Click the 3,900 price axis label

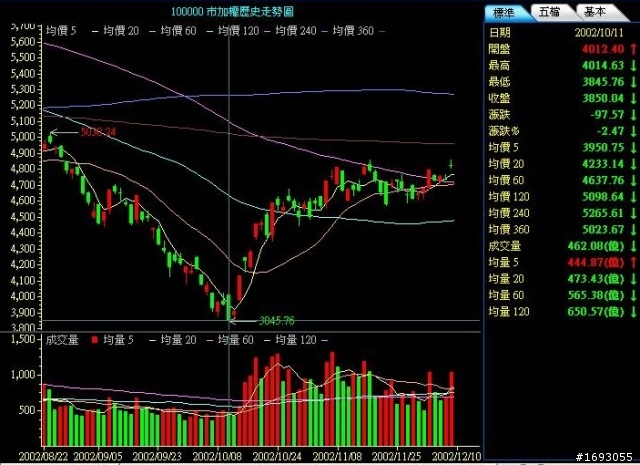[x=23, y=312]
